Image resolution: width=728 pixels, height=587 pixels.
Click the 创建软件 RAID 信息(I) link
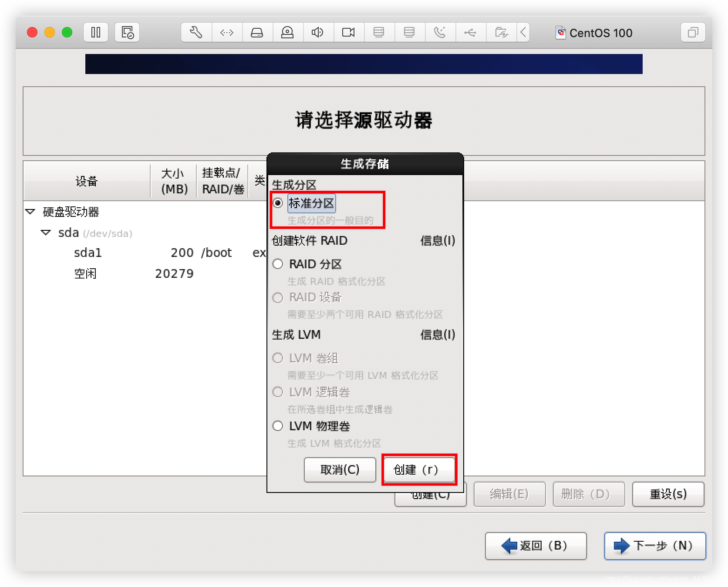437,241
